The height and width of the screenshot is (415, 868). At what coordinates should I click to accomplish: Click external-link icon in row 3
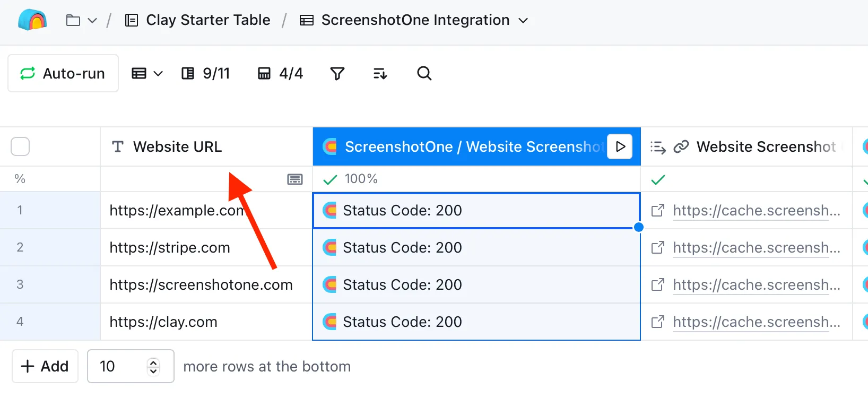pyautogui.click(x=658, y=284)
